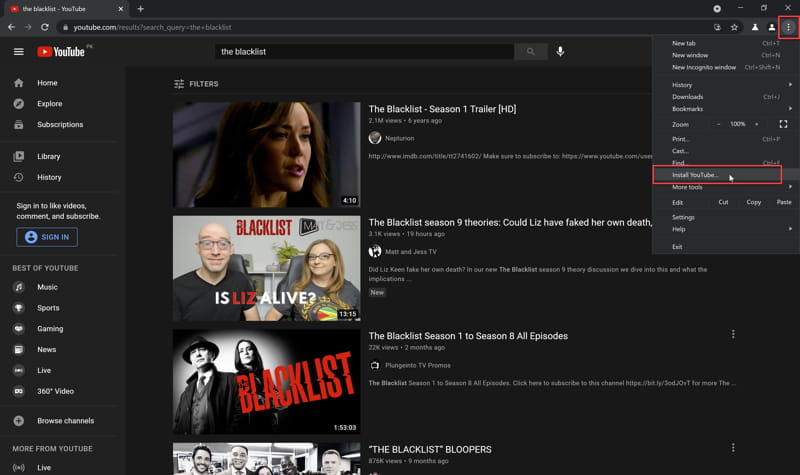Open a new browser tab with plus
Screen dimensions: 800x475
click(140, 9)
